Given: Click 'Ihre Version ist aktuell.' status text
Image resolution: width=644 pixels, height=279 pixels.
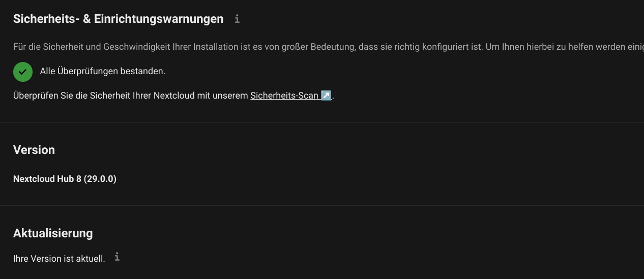Looking at the screenshot, I should click(x=59, y=259).
